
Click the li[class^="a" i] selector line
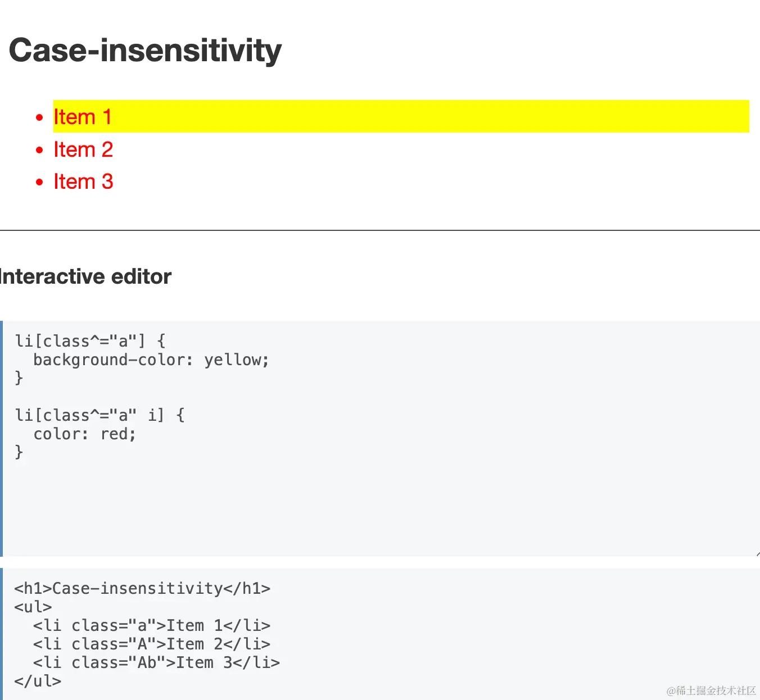pos(99,415)
